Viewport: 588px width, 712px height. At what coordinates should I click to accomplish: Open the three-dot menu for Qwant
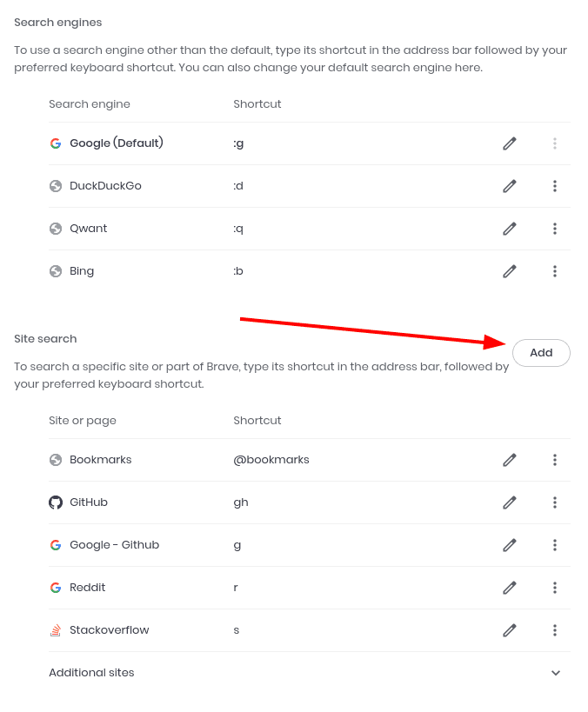coord(555,229)
